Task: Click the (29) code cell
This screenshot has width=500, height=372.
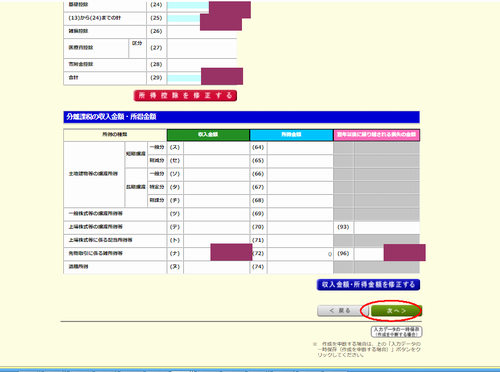Action: click(x=156, y=78)
